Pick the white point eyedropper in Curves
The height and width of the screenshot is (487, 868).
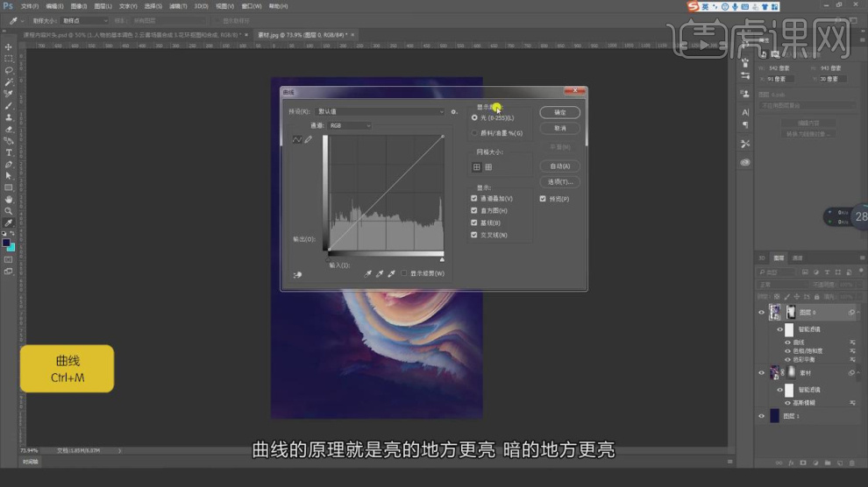pyautogui.click(x=391, y=273)
